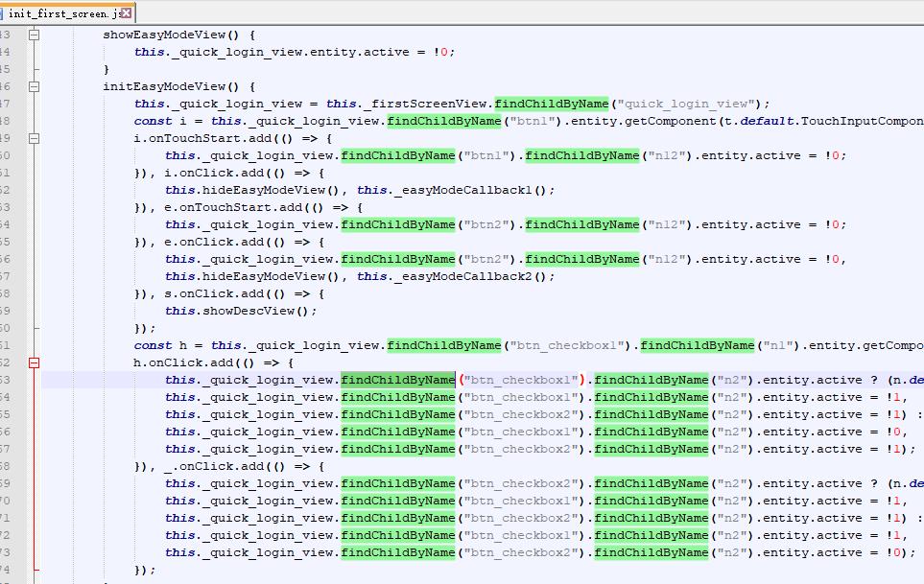The width and height of the screenshot is (924, 584).
Task: Click the final '!0);' assignment ending
Action: tap(902, 552)
